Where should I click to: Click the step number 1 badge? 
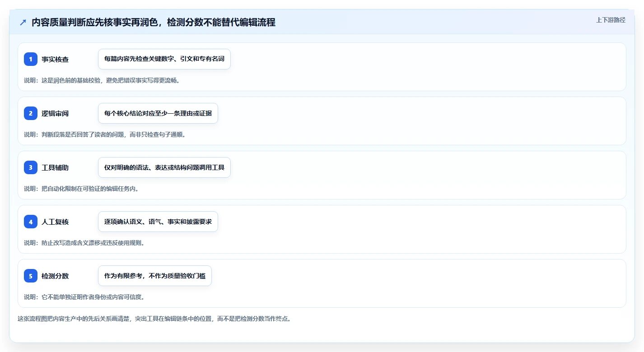pyautogui.click(x=31, y=59)
